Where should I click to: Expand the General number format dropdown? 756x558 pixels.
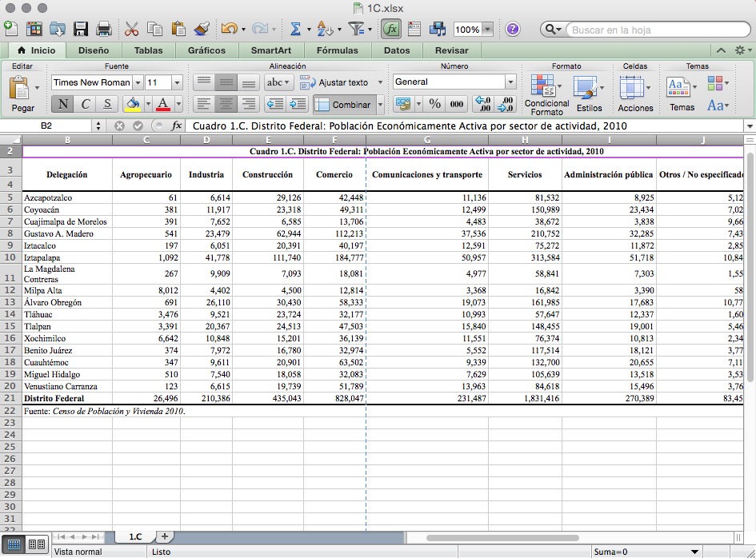510,82
